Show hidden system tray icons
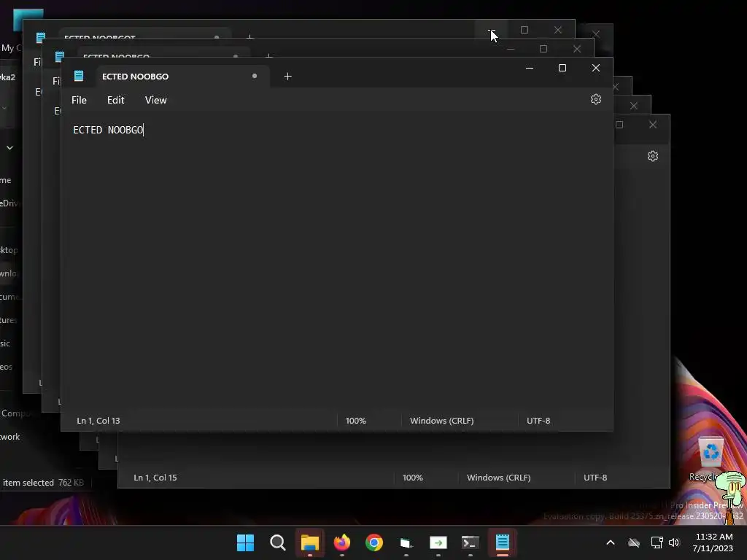The width and height of the screenshot is (747, 560). (611, 542)
